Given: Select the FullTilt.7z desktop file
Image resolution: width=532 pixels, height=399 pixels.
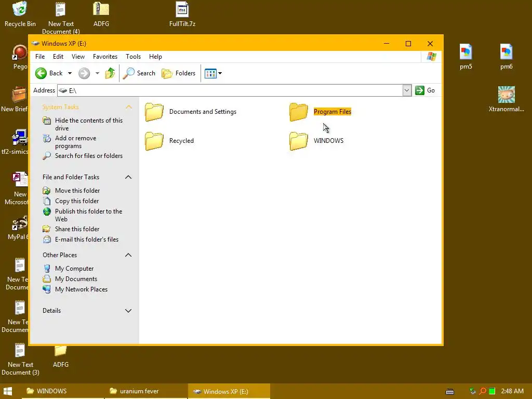Looking at the screenshot, I should (x=182, y=14).
